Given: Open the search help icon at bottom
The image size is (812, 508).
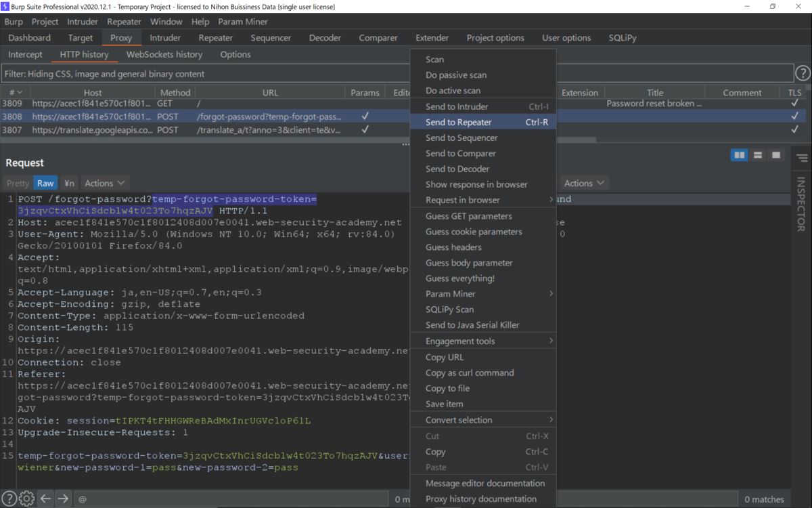Looking at the screenshot, I should (9, 499).
